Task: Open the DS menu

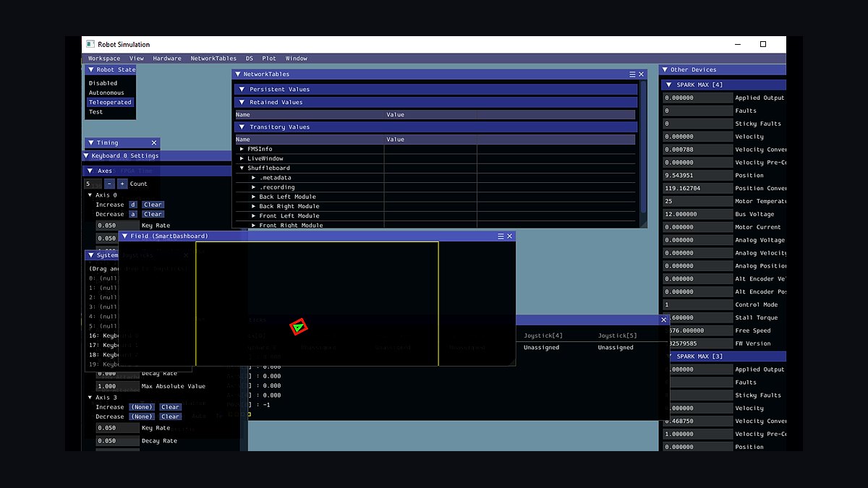Action: coord(250,59)
